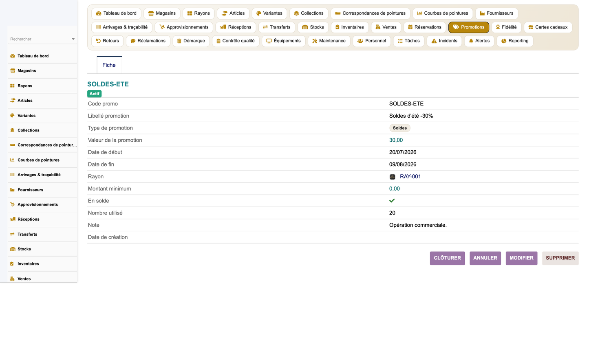
Task: Click the Maintenance tools icon
Action: click(315, 41)
